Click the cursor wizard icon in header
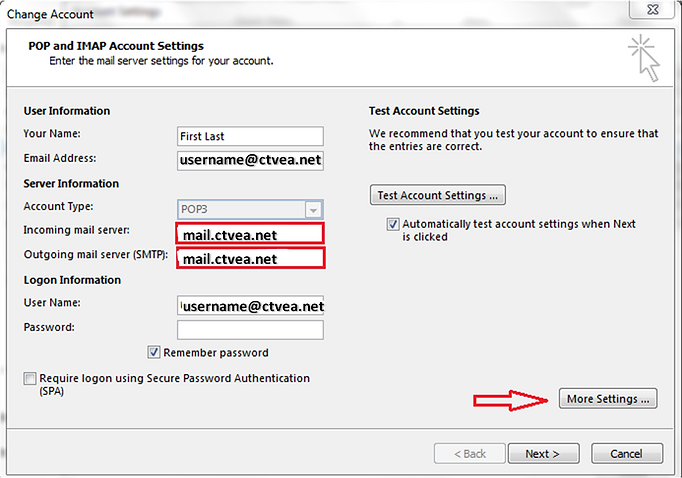This screenshot has height=478, width=682. [644, 58]
